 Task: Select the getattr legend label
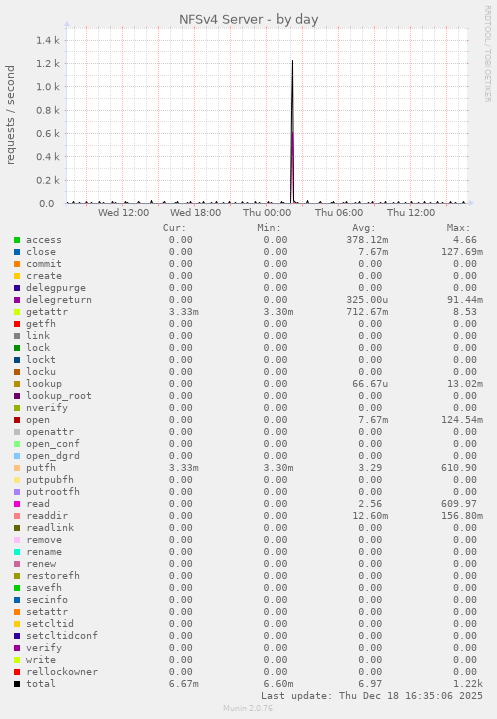click(47, 312)
